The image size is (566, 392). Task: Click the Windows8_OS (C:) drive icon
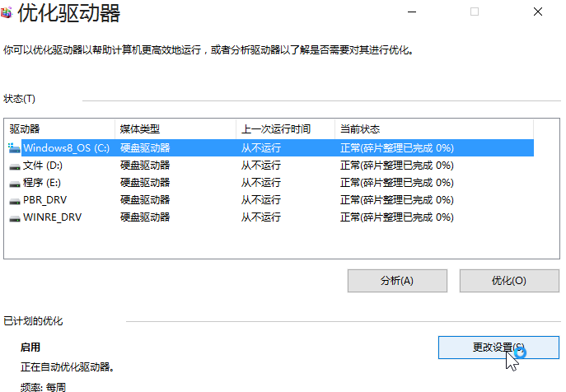tap(15, 148)
